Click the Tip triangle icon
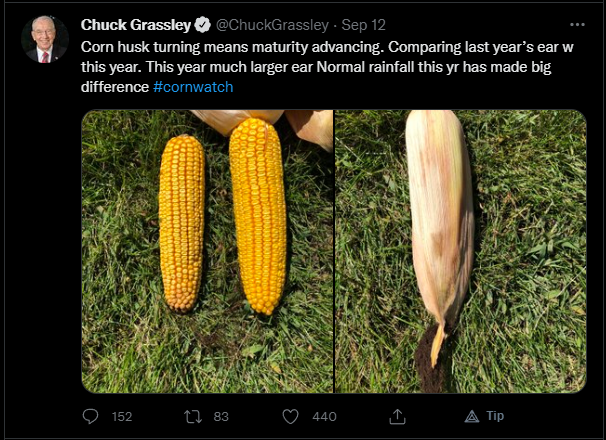The width and height of the screenshot is (606, 440). [x=472, y=416]
